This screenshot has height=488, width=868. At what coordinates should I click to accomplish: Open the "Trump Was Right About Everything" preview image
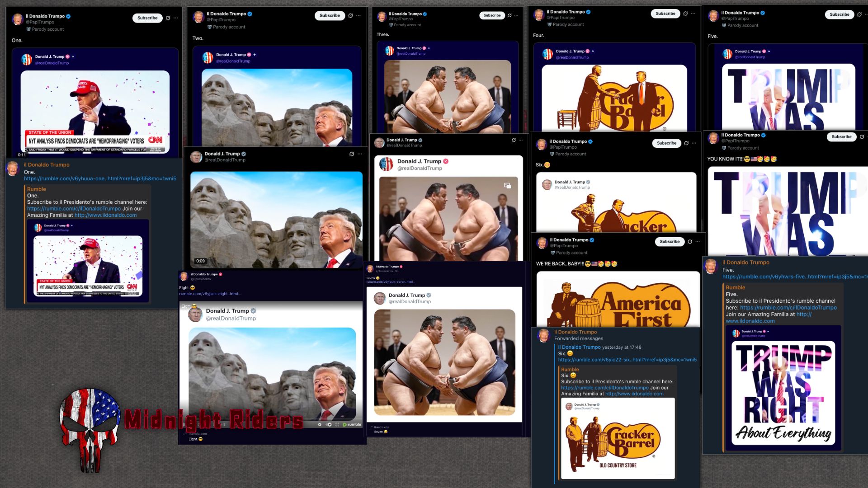tap(783, 393)
